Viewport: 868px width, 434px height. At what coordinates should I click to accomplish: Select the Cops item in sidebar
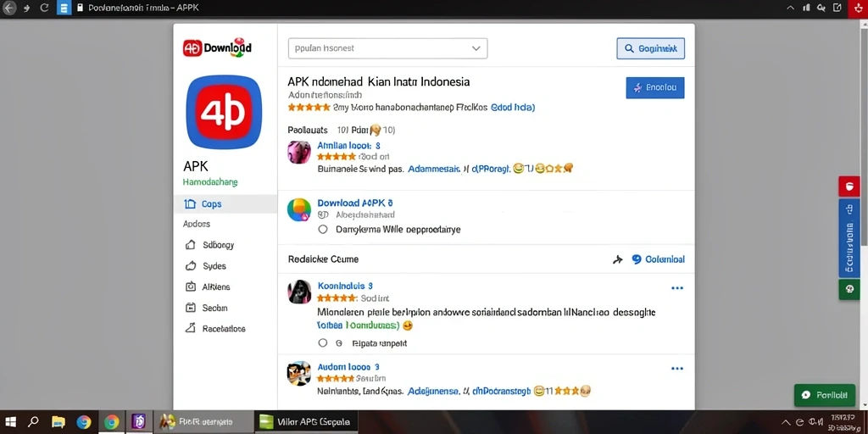tap(225, 203)
